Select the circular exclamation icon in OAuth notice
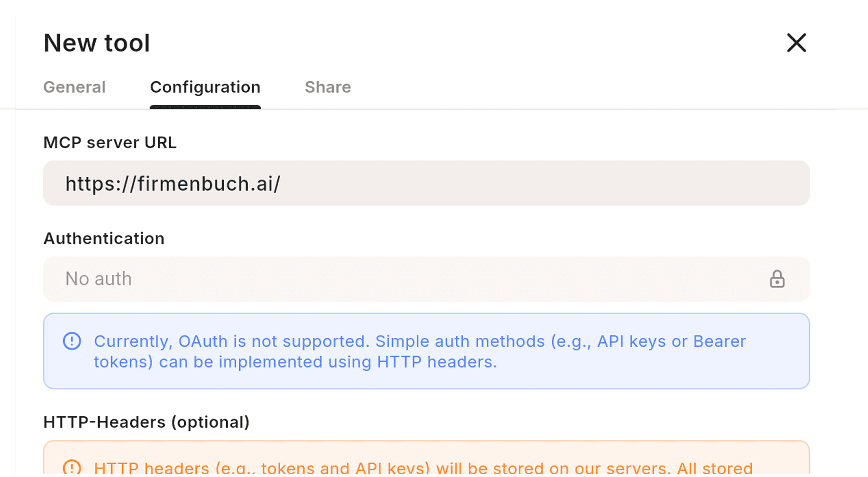 [72, 341]
